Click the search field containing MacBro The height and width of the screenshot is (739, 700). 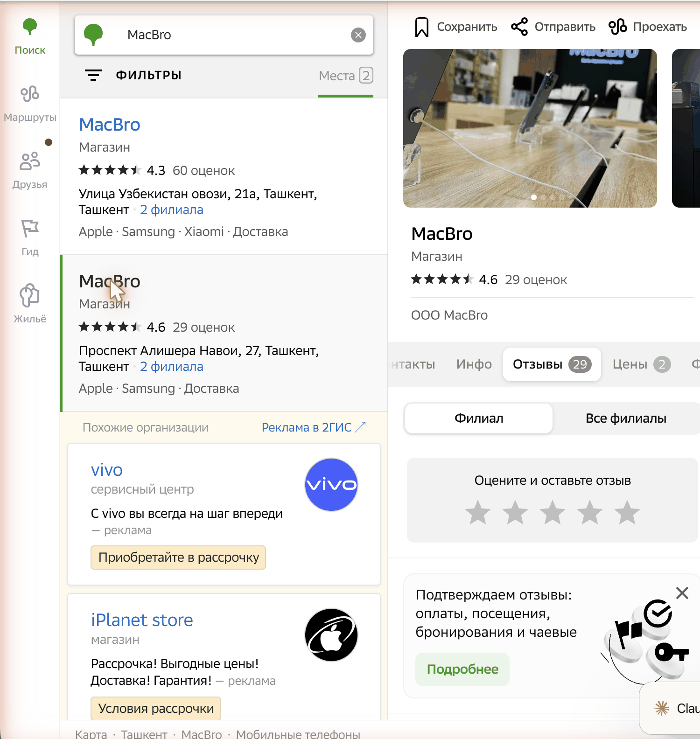pyautogui.click(x=224, y=35)
